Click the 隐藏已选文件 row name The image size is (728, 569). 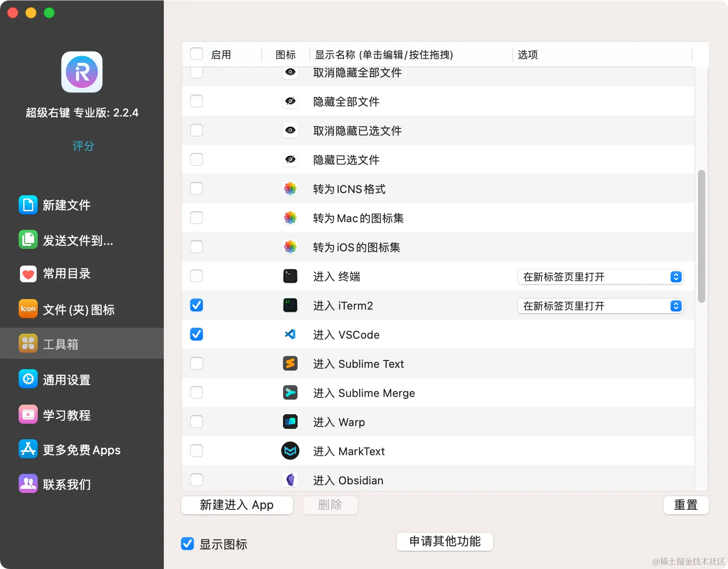click(x=346, y=160)
